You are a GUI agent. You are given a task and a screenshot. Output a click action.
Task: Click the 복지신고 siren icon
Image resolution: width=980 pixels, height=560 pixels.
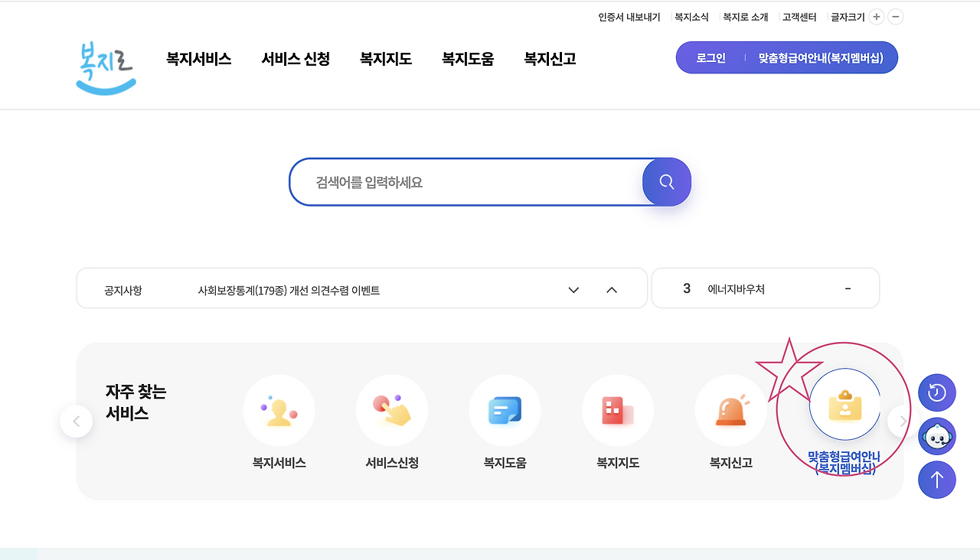[x=730, y=410]
